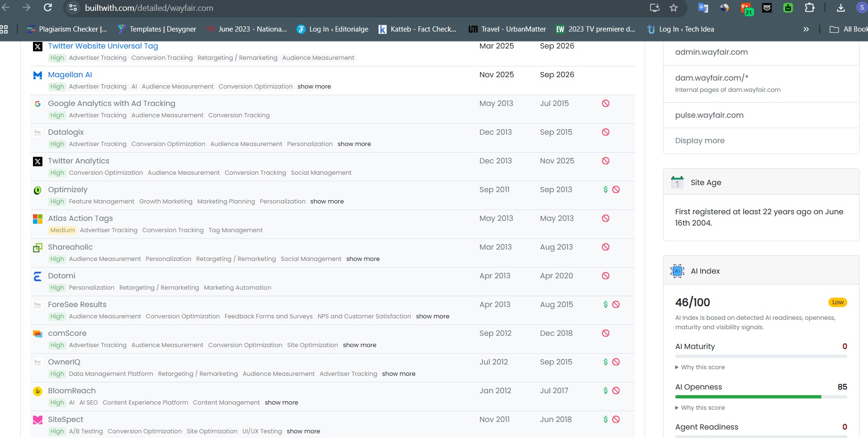
Task: Expand show more in comScore row
Action: pos(360,345)
